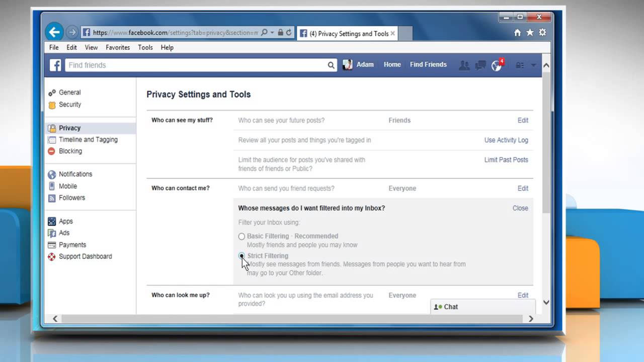Open the Chat bar
This screenshot has height=362, width=644.
[483, 307]
